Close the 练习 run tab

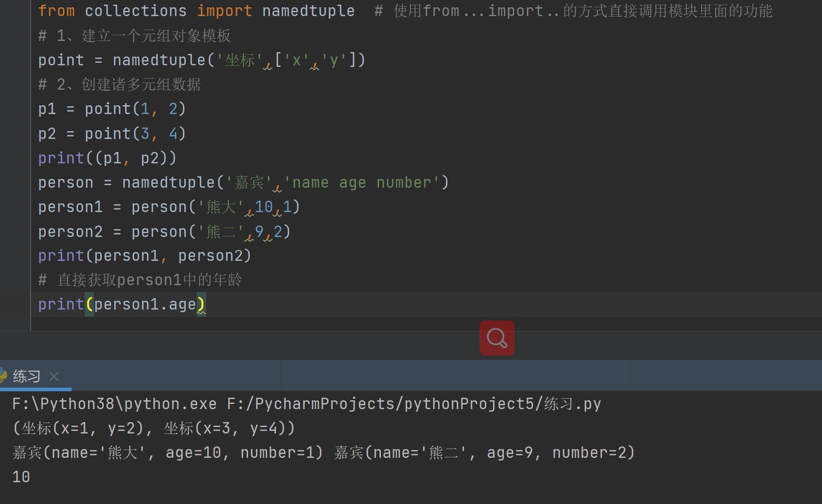click(x=54, y=376)
